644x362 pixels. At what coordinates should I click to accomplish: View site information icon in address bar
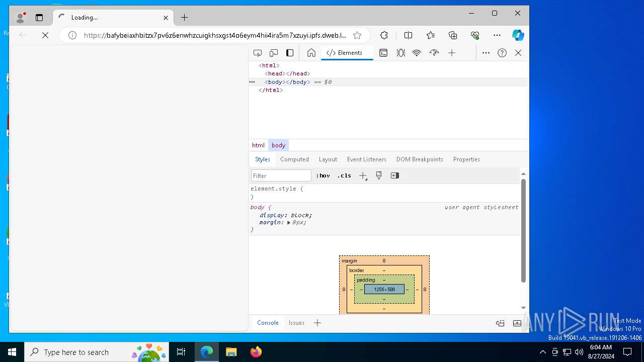tap(72, 35)
